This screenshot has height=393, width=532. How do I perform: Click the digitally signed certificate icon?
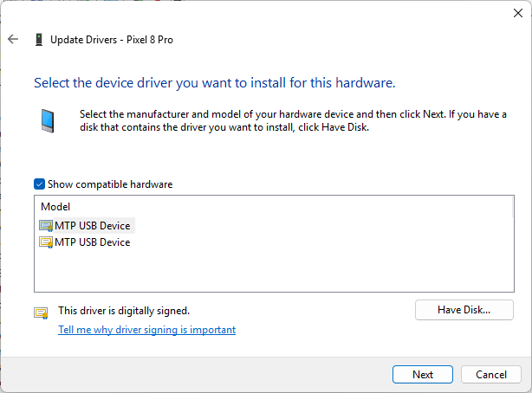coord(41,313)
